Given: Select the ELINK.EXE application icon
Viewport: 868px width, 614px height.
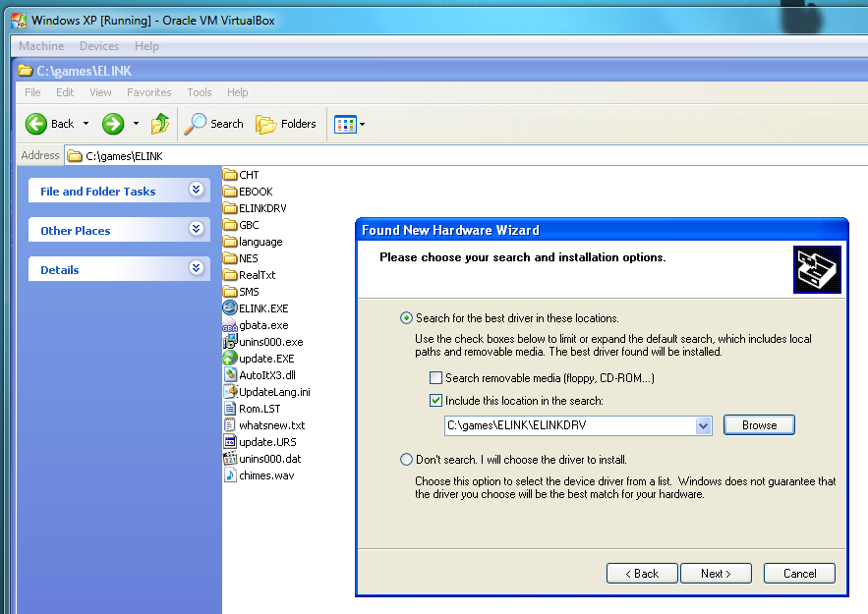Looking at the screenshot, I should click(230, 307).
